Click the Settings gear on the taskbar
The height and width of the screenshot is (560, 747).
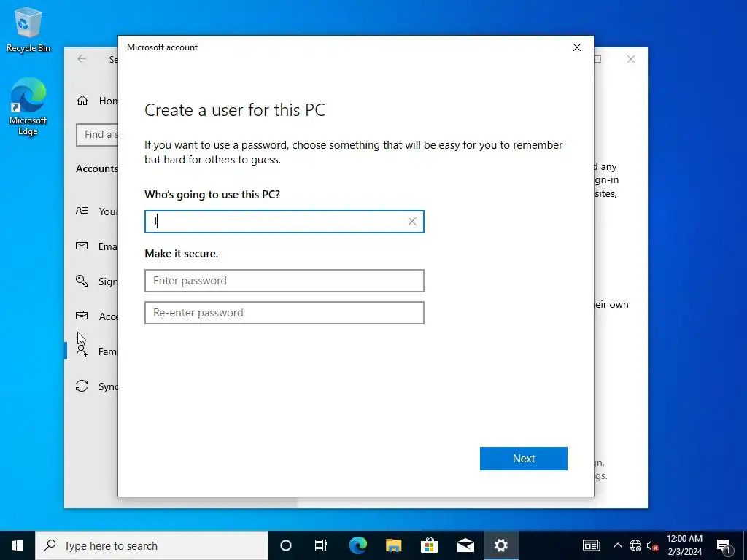500,545
